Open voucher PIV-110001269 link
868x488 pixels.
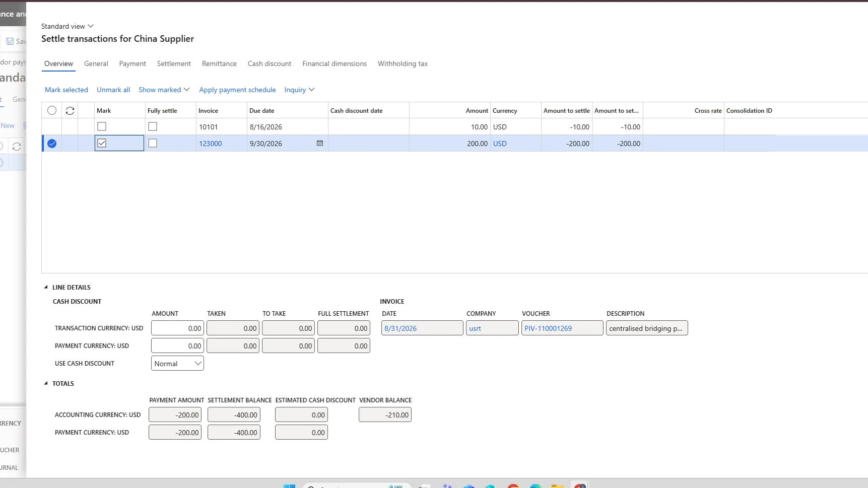[548, 328]
